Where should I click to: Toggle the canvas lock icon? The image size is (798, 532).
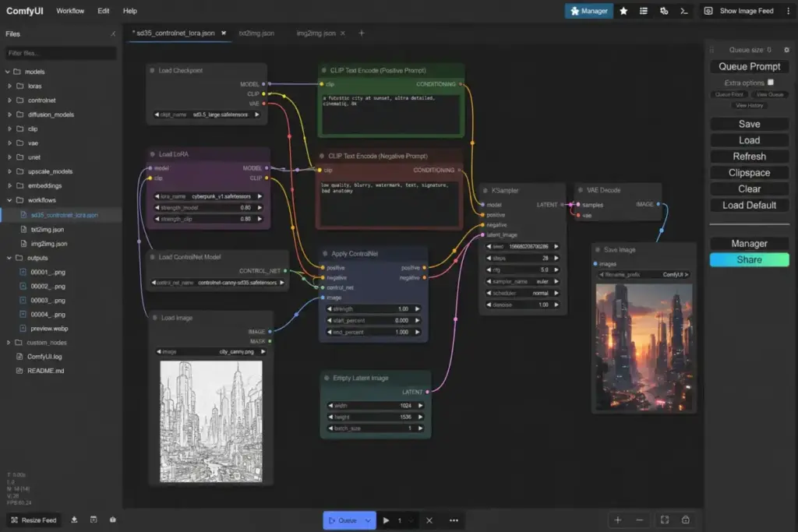[x=686, y=520]
